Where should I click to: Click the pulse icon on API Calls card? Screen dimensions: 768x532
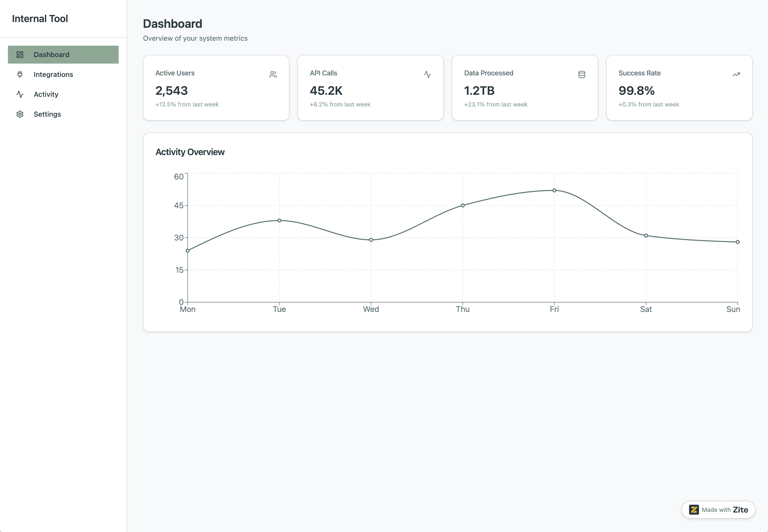point(427,75)
